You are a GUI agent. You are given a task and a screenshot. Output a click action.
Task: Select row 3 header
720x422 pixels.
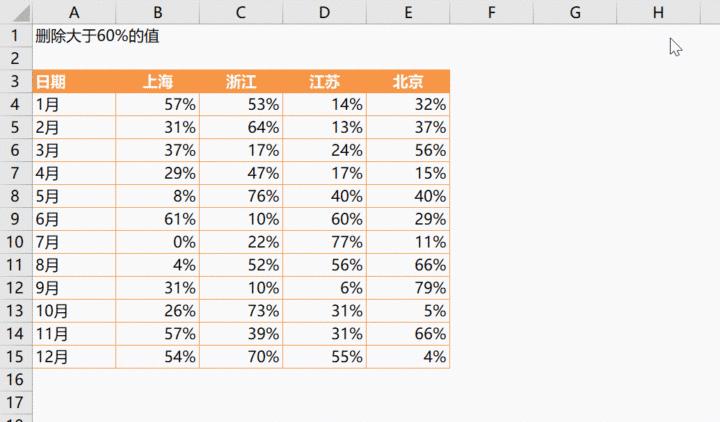(x=16, y=82)
